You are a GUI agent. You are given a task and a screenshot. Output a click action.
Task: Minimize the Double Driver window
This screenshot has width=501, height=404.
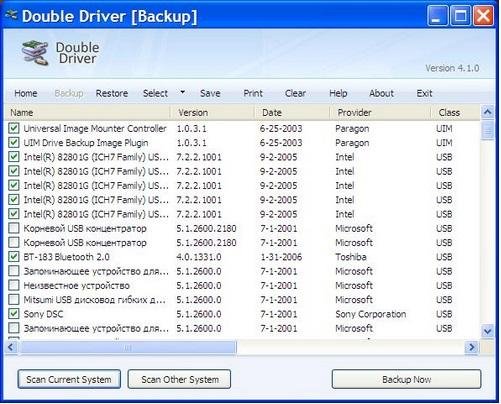437,15
